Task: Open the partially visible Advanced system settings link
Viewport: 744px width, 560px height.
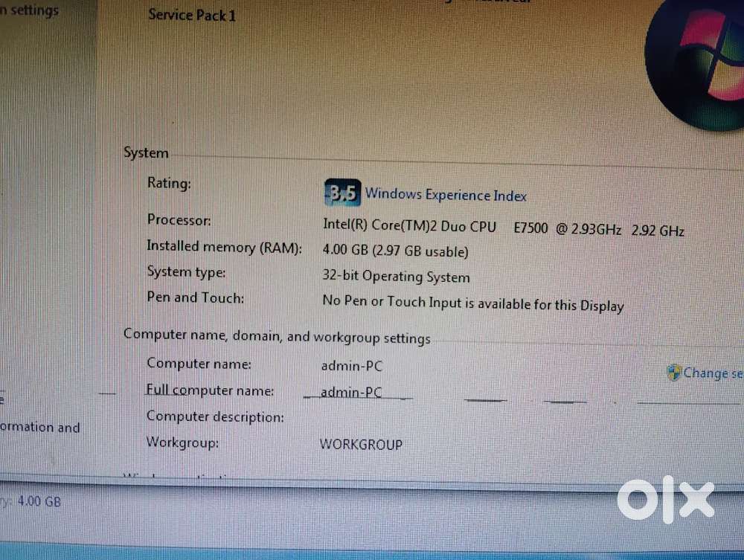Action: (x=30, y=12)
